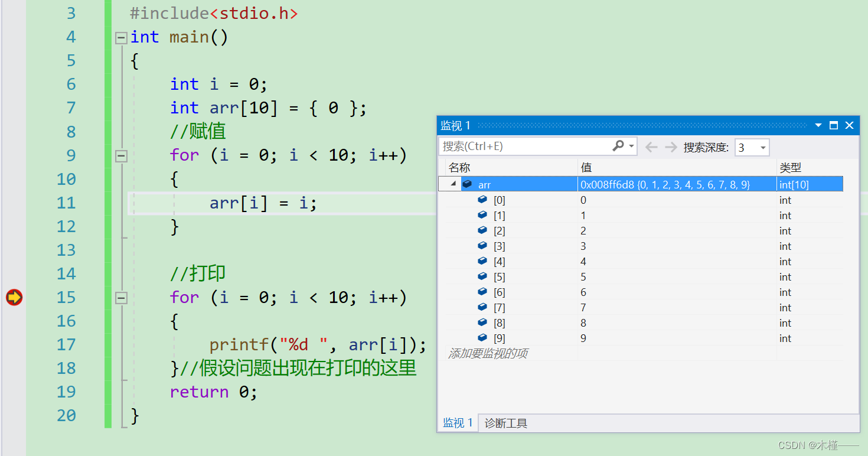Collapse the main() function fold at line 4

[x=121, y=38]
